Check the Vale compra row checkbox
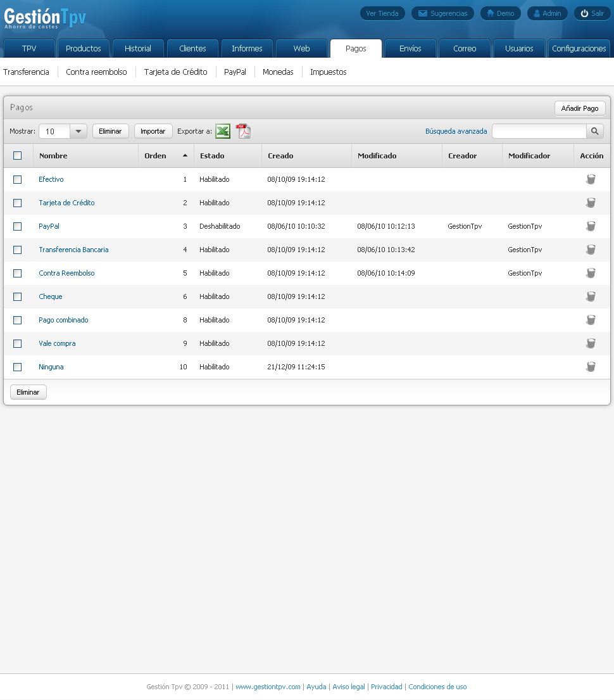614x700 pixels. 17,344
